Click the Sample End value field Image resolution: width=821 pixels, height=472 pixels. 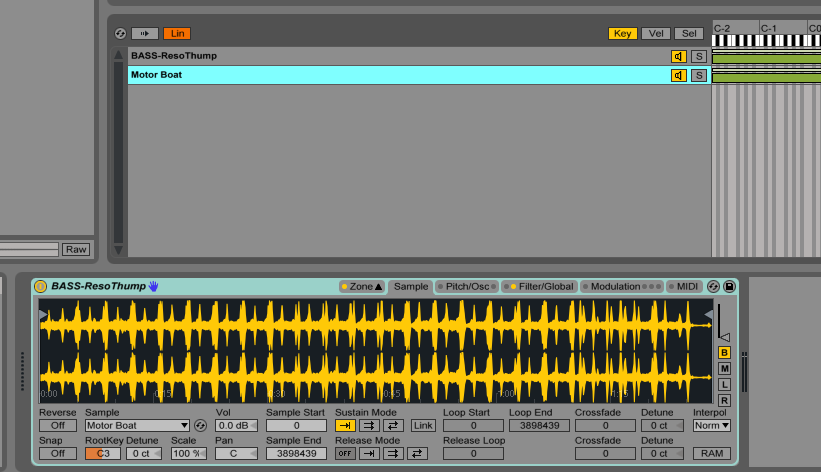pyautogui.click(x=296, y=453)
